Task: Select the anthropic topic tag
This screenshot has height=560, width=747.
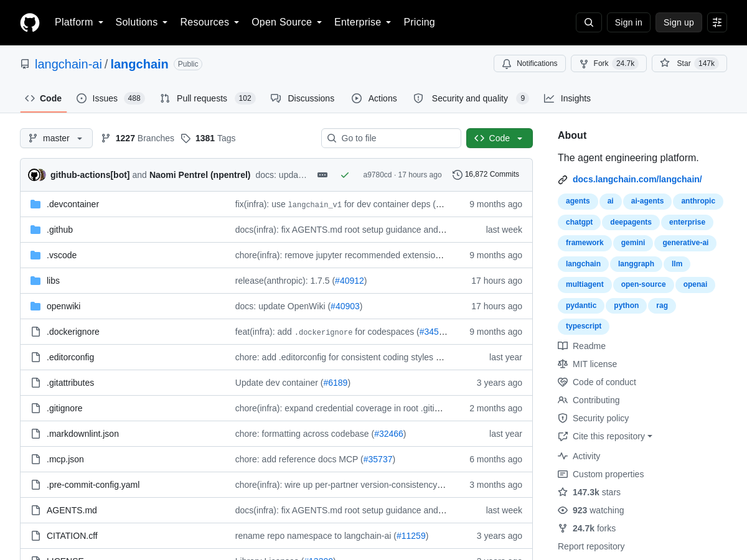Action: click(x=698, y=201)
